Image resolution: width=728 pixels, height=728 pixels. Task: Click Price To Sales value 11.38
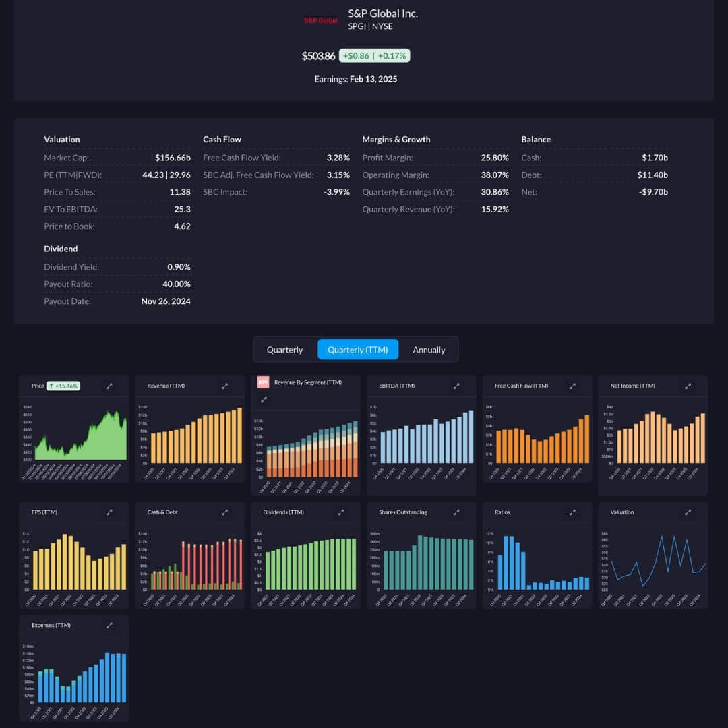pyautogui.click(x=180, y=192)
